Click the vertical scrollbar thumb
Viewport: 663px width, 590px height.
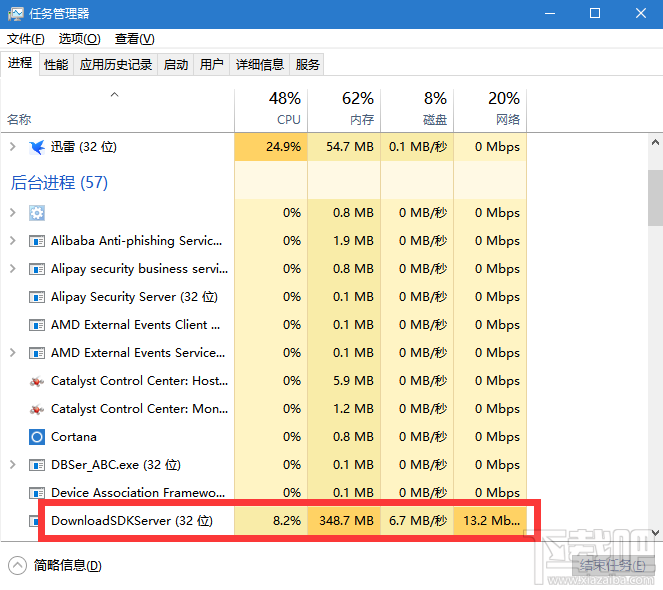(655, 198)
